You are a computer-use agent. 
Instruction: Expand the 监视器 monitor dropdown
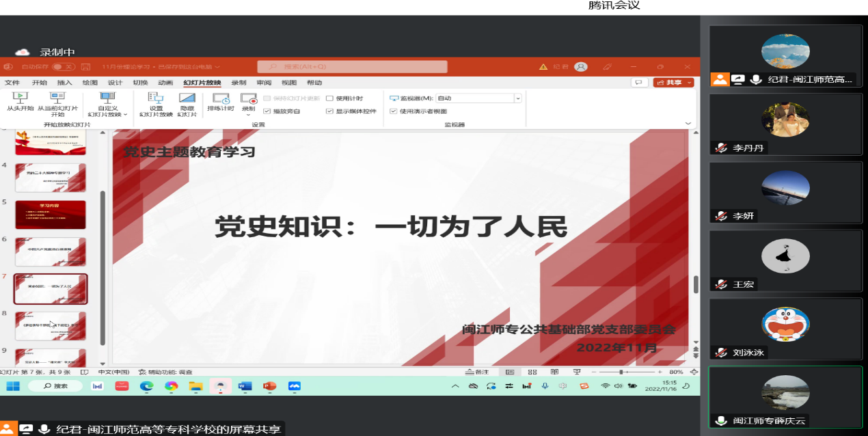517,98
